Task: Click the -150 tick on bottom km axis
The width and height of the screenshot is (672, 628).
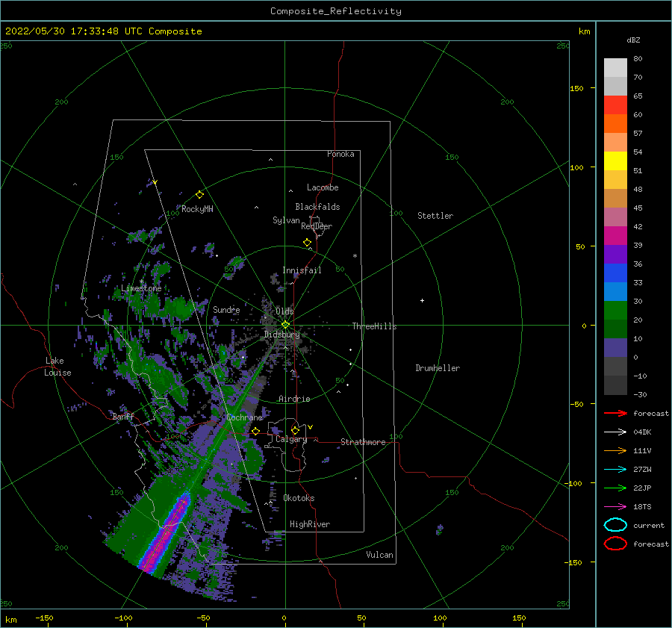Action: tap(44, 618)
